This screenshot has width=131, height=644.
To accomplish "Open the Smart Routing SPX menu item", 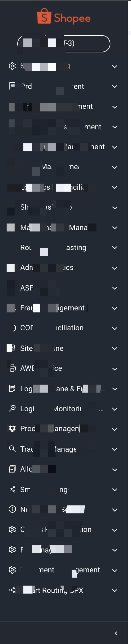I will click(x=64, y=590).
